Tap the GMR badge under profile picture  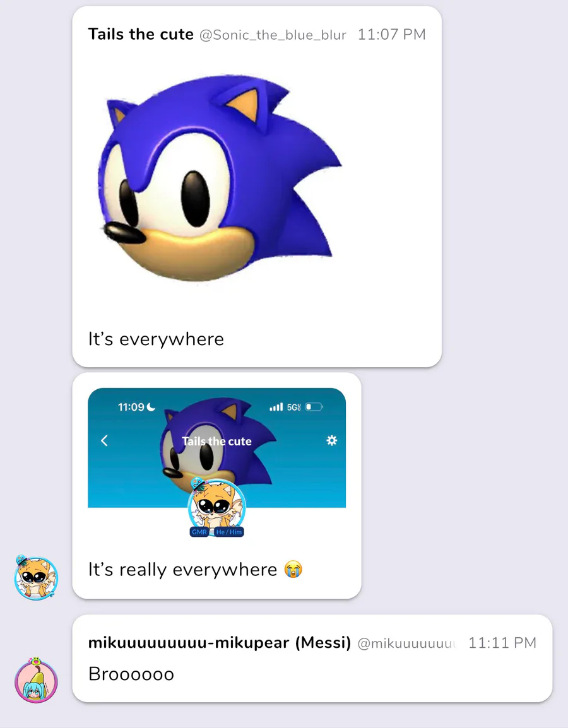pyautogui.click(x=199, y=532)
